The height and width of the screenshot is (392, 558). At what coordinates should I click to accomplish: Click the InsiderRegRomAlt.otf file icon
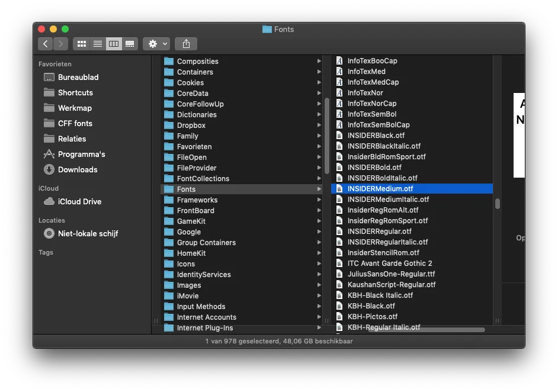(x=339, y=210)
